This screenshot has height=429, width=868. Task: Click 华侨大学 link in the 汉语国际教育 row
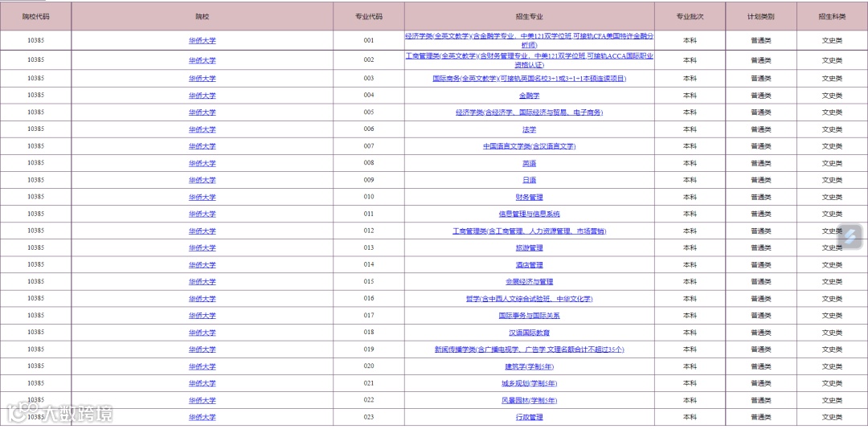pyautogui.click(x=202, y=333)
